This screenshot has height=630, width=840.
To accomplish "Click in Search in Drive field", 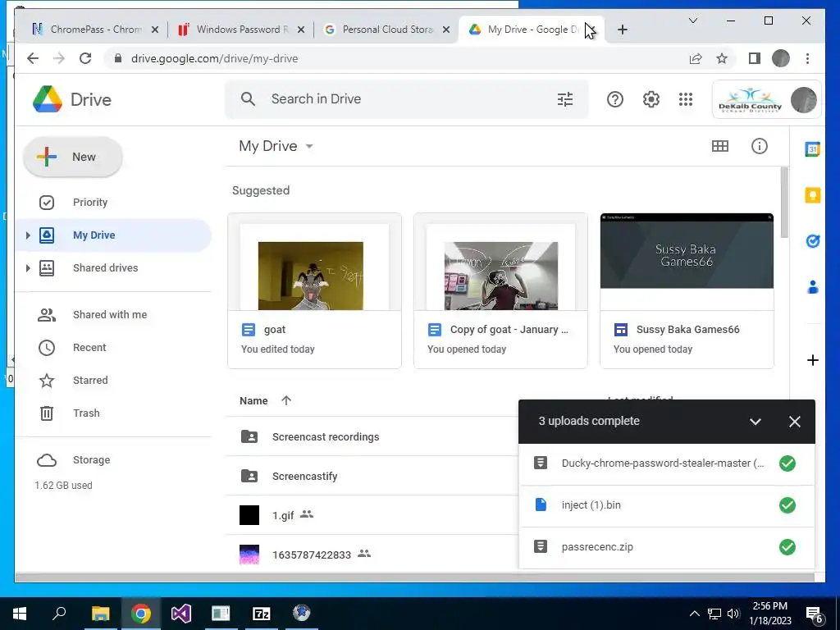I will [407, 99].
